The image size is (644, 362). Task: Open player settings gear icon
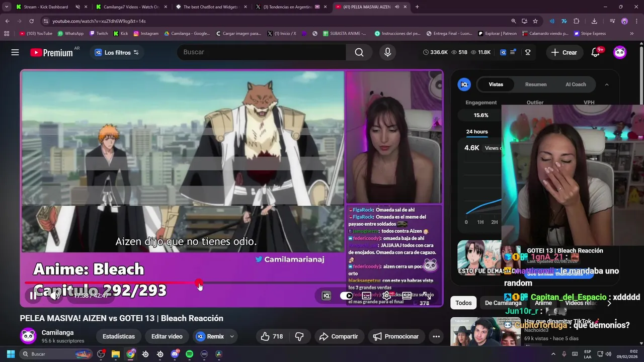pos(387,296)
